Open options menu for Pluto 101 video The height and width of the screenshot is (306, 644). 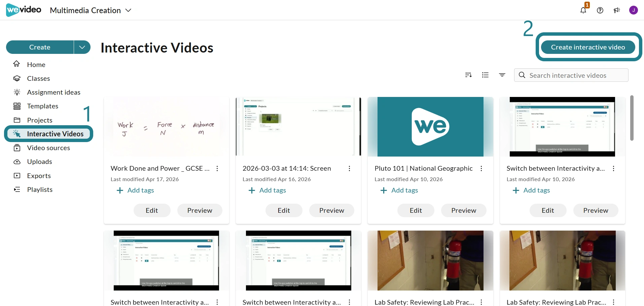point(481,168)
